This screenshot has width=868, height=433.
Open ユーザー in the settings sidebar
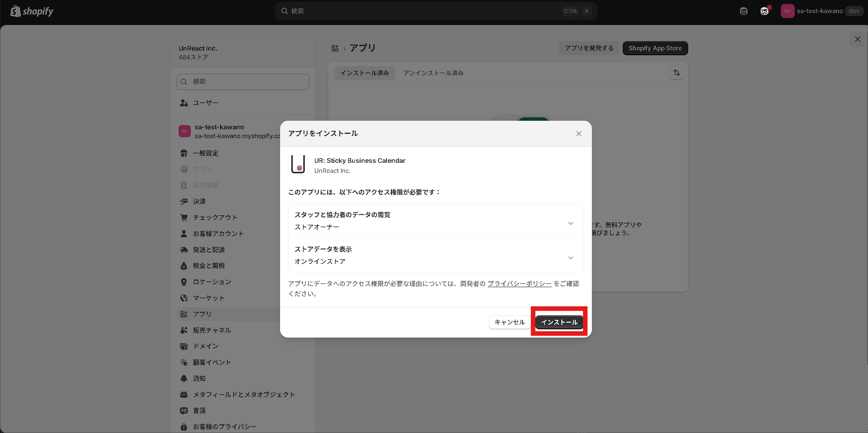243,103
